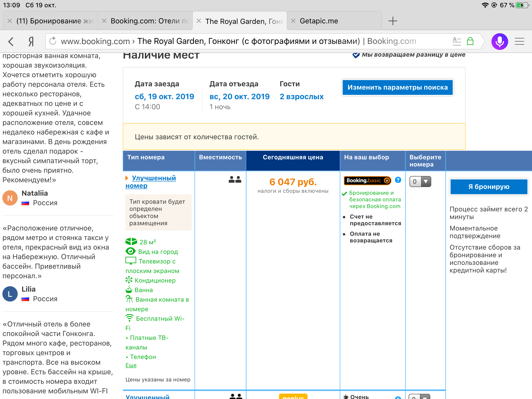Change guests 2 взрослых

pyautogui.click(x=302, y=97)
